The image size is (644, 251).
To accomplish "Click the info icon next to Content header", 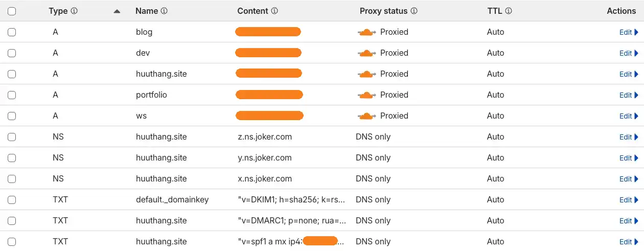I will (x=274, y=11).
